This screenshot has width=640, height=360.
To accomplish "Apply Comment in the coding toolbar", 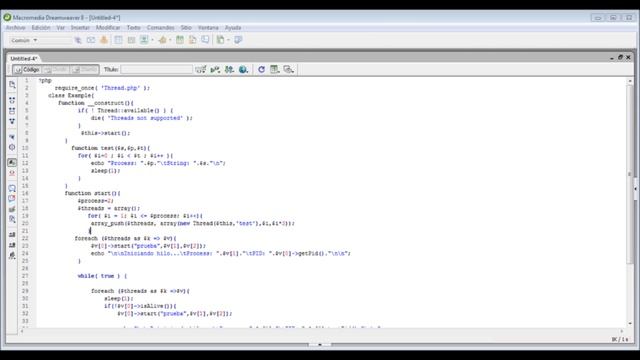I will pos(12,188).
